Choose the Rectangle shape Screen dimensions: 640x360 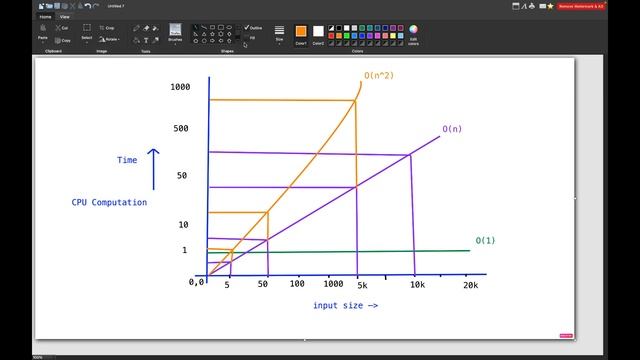coord(212,27)
